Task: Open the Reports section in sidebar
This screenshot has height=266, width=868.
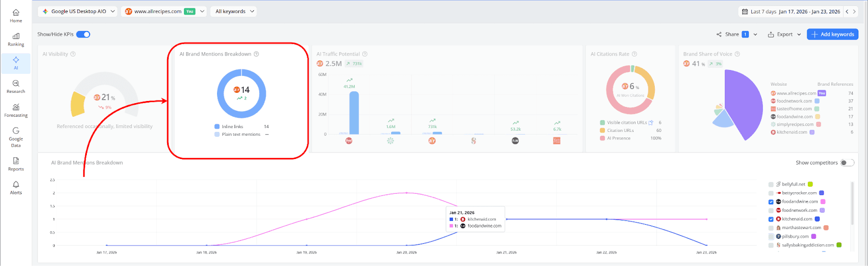Action: point(16,164)
